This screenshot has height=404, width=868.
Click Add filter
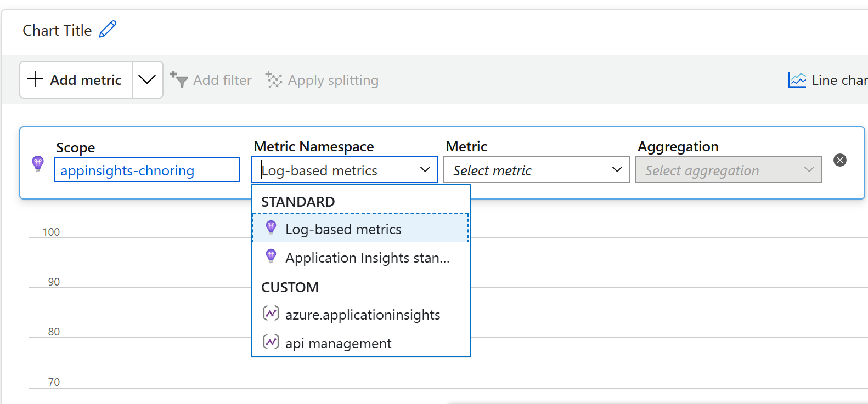pyautogui.click(x=211, y=80)
